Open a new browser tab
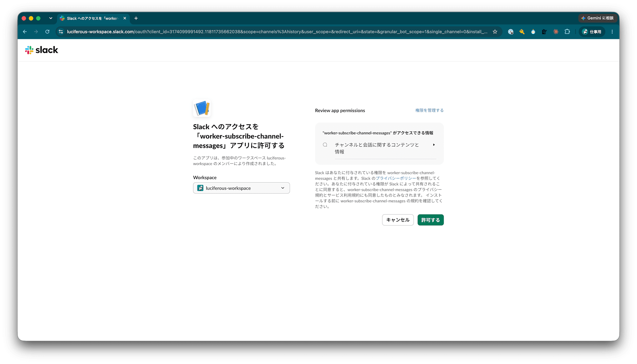The width and height of the screenshot is (637, 364). pos(136,18)
